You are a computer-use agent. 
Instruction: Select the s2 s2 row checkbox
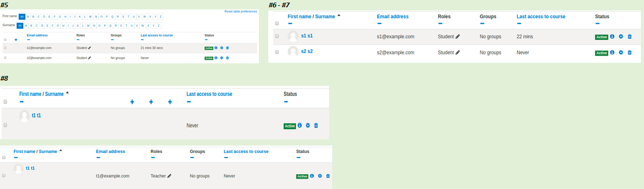(x=277, y=52)
